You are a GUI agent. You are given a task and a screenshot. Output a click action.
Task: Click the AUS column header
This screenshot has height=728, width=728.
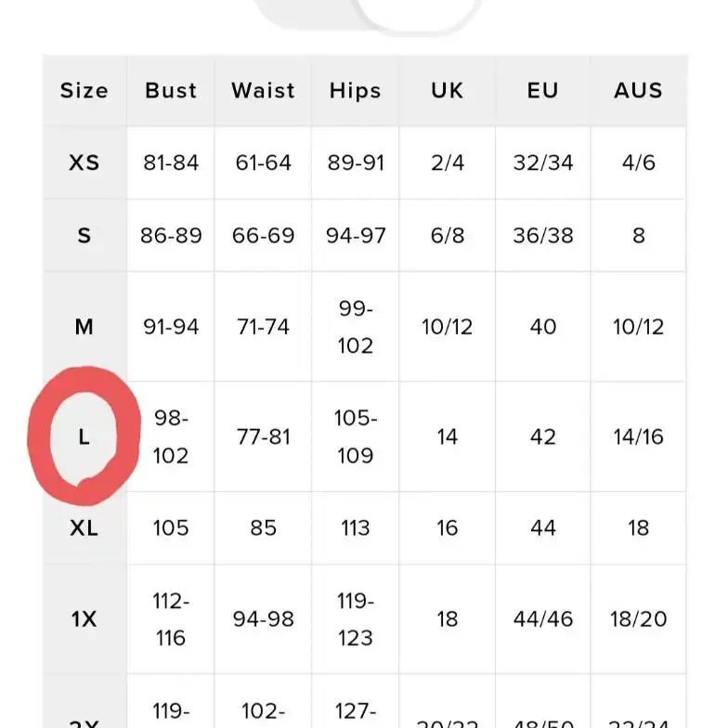[x=639, y=90]
